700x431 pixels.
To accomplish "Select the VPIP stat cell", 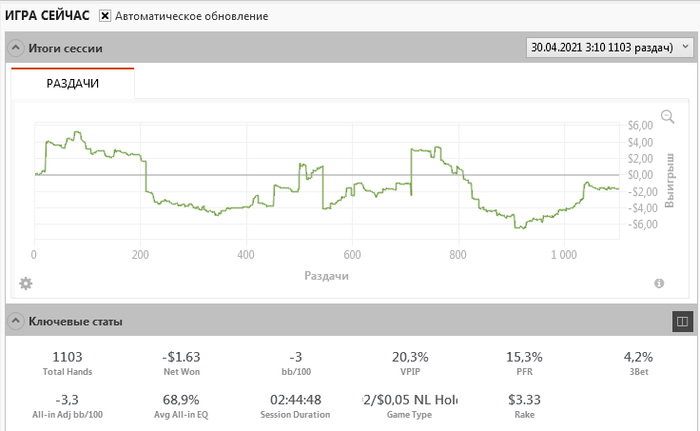I will 409,363.
